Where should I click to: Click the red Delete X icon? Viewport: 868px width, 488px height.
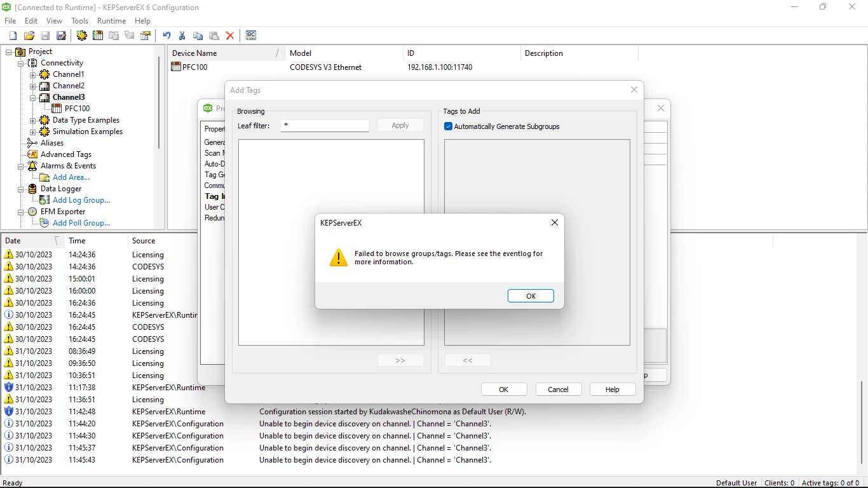tap(230, 36)
